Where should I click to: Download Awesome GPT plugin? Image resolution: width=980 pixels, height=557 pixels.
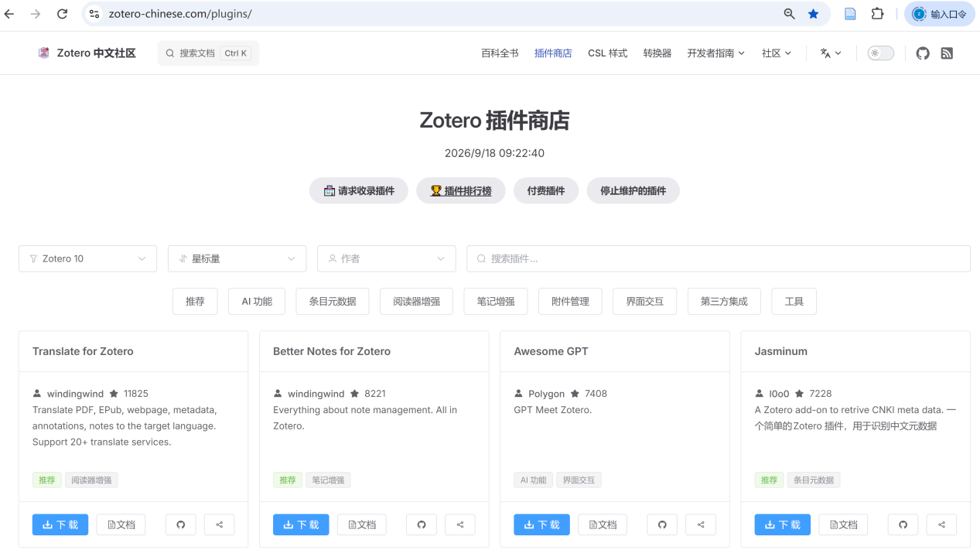[541, 525]
